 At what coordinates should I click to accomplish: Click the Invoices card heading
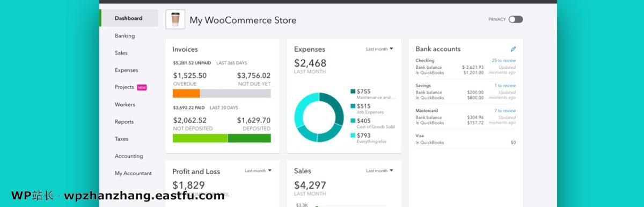pyautogui.click(x=185, y=49)
